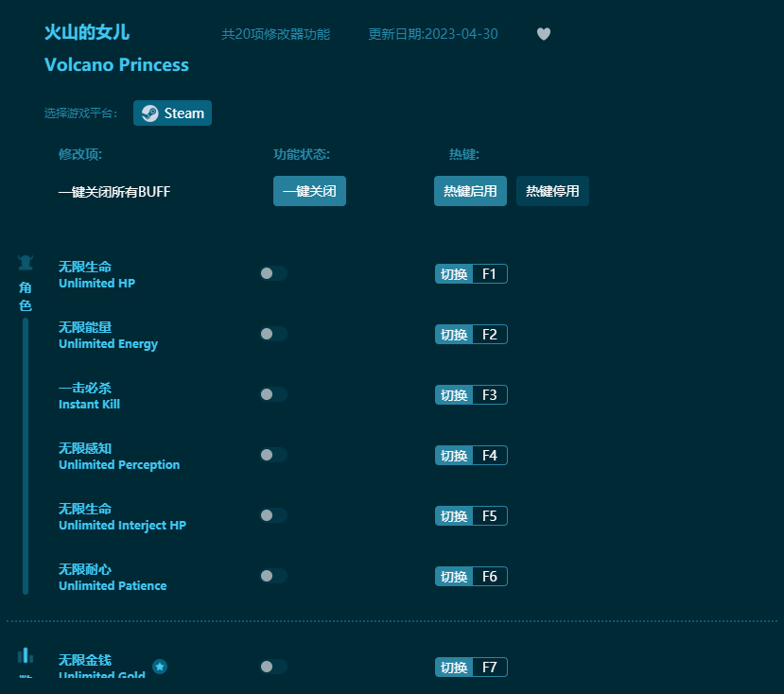This screenshot has height=694, width=784.
Task: Enable Unlimited Perception switch
Action: [x=273, y=455]
